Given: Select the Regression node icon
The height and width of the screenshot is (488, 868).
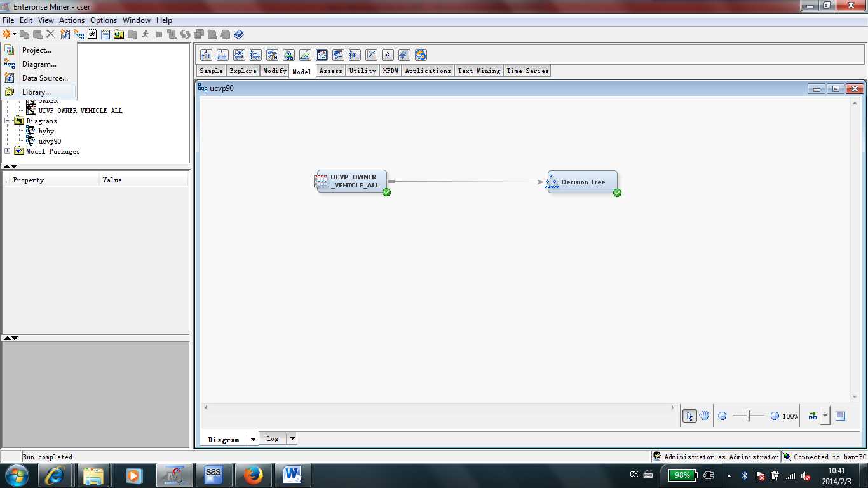Looking at the screenshot, I should pyautogui.click(x=388, y=55).
